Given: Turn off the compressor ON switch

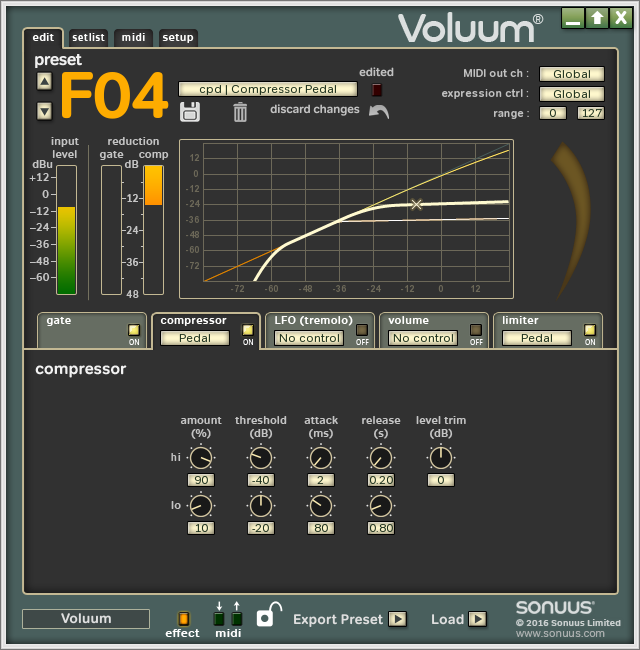Looking at the screenshot, I should coord(248,330).
